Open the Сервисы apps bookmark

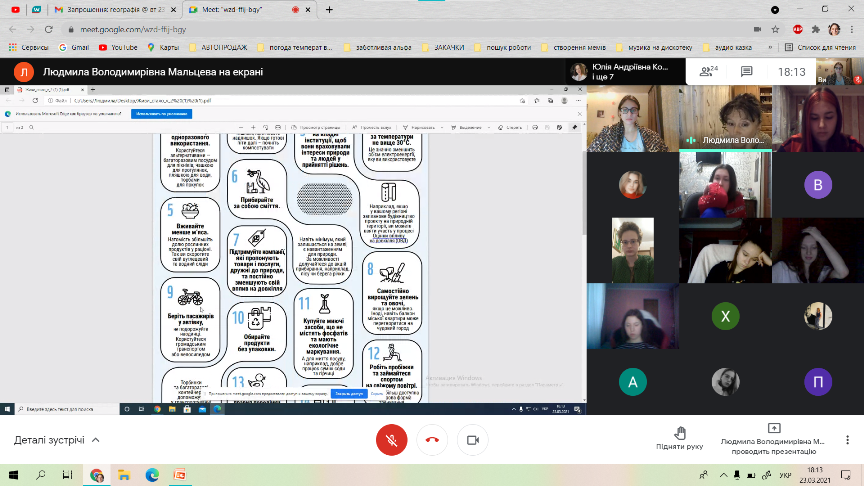tap(29, 47)
